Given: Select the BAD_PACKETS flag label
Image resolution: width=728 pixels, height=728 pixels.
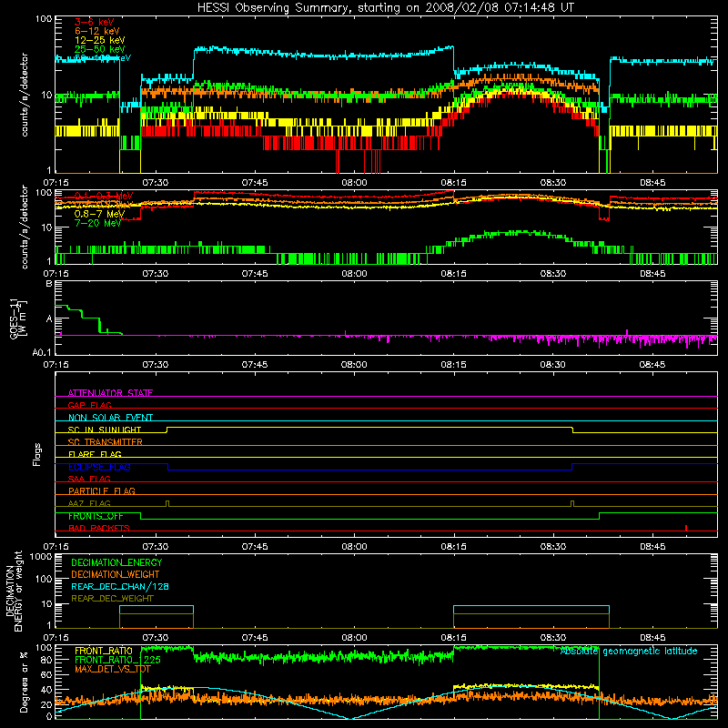Looking at the screenshot, I should [99, 528].
